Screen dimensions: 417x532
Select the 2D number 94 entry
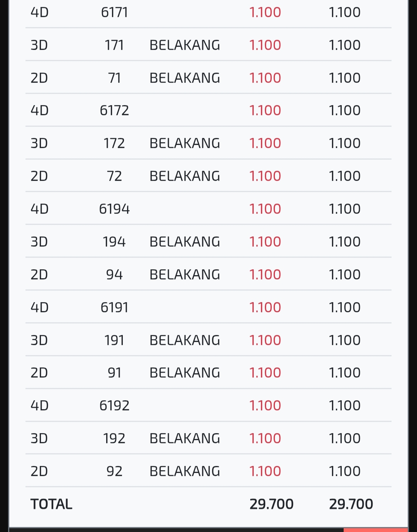[114, 275]
